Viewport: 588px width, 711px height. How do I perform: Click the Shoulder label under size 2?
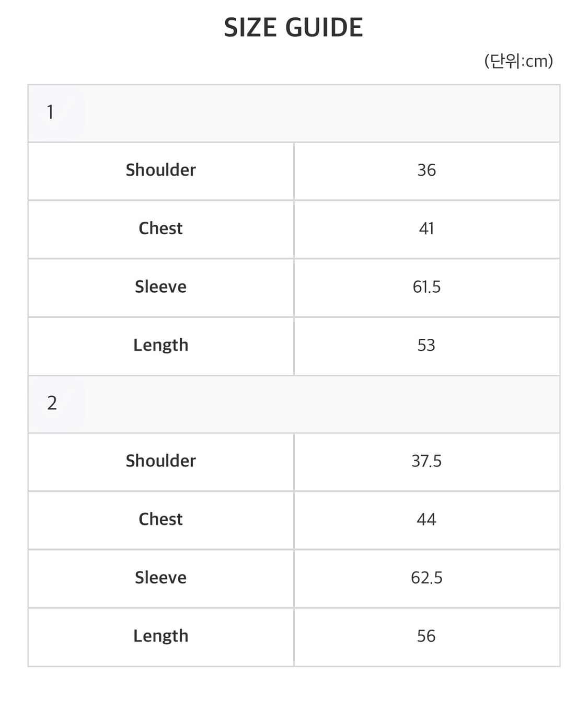pos(160,461)
